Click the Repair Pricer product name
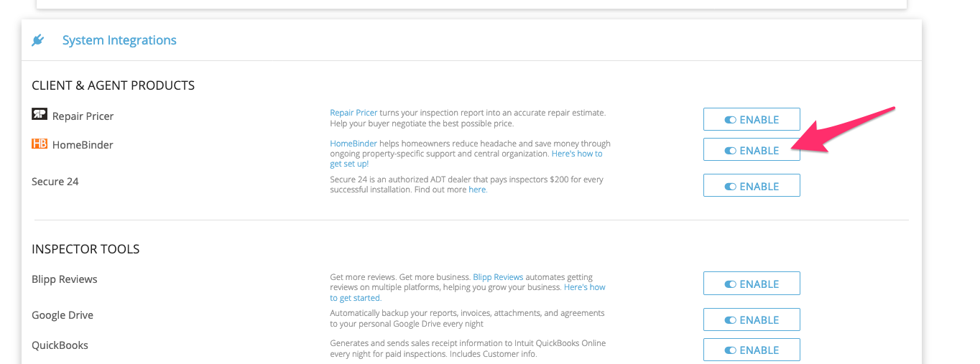Screen dimensions: 980x364 tap(83, 116)
